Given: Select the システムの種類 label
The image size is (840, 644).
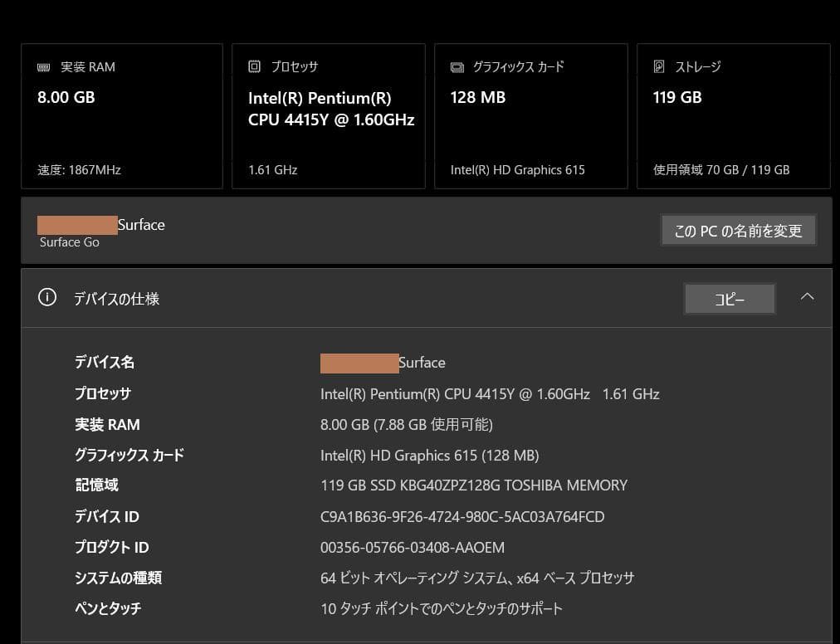Looking at the screenshot, I should coord(118,578).
